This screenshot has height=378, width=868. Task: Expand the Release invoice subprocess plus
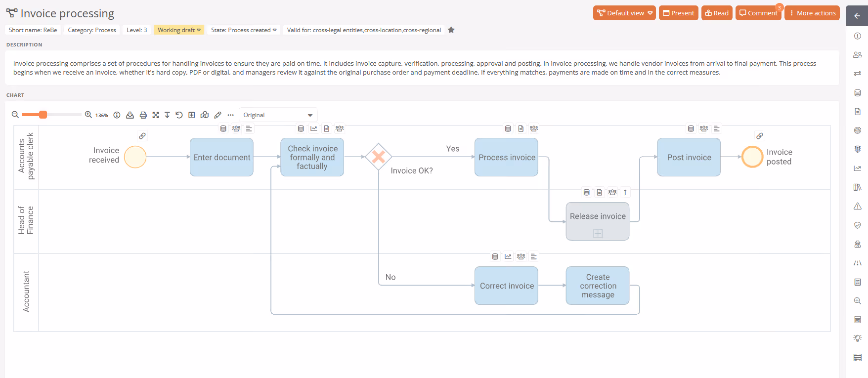click(598, 233)
